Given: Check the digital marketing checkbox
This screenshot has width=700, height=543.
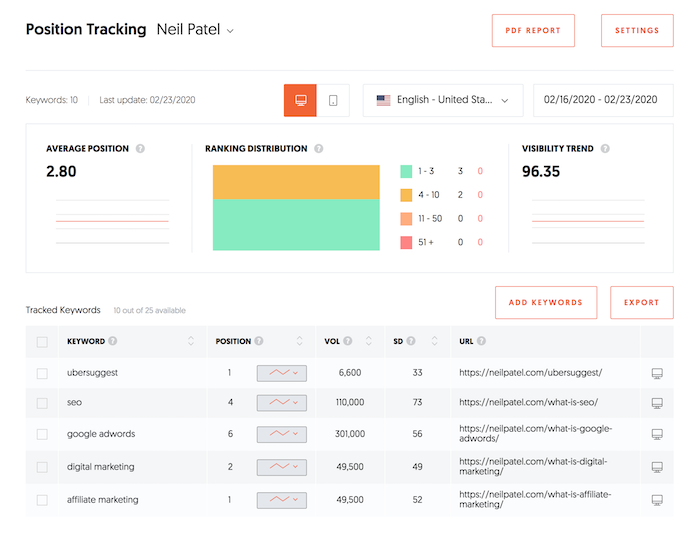Looking at the screenshot, I should tap(42, 467).
